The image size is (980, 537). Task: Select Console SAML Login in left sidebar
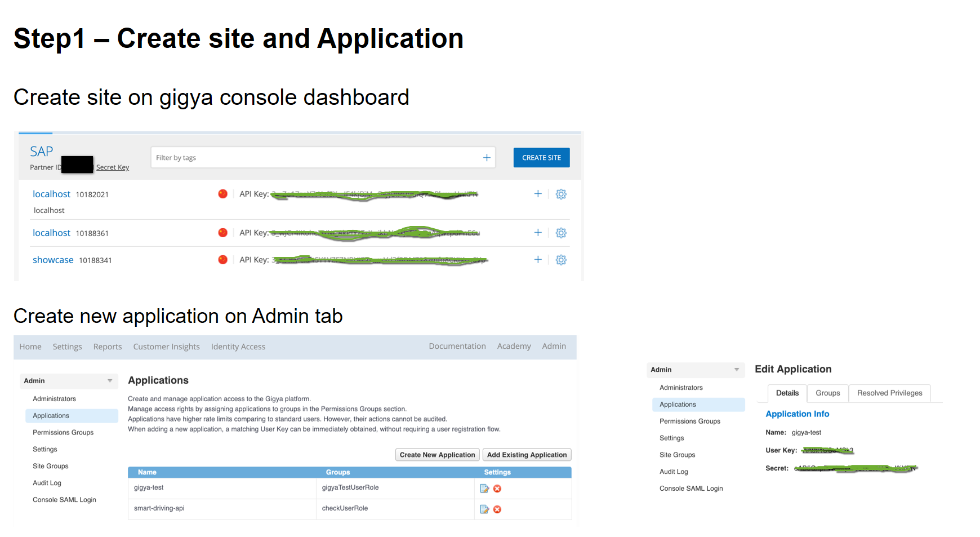[64, 500]
